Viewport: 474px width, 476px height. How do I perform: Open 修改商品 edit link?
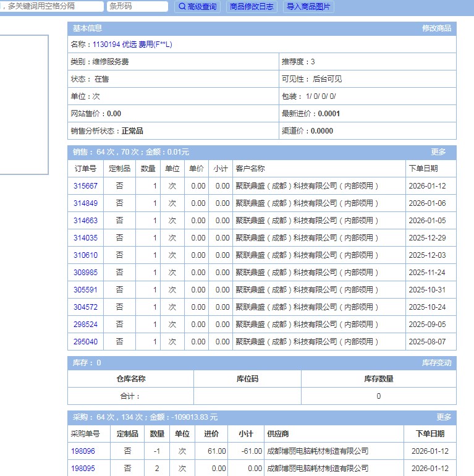click(436, 28)
